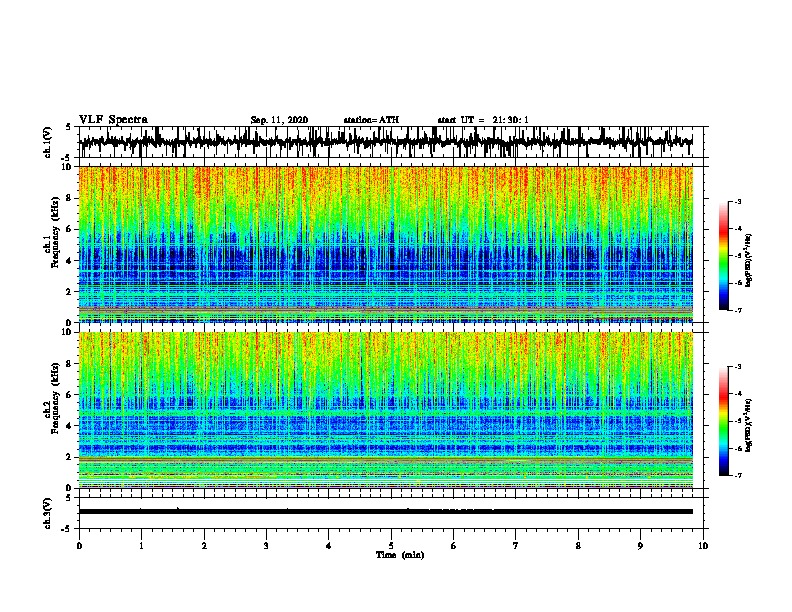This screenshot has width=792, height=612.
Task: Click time axis tick label "3"
Action: 266,546
